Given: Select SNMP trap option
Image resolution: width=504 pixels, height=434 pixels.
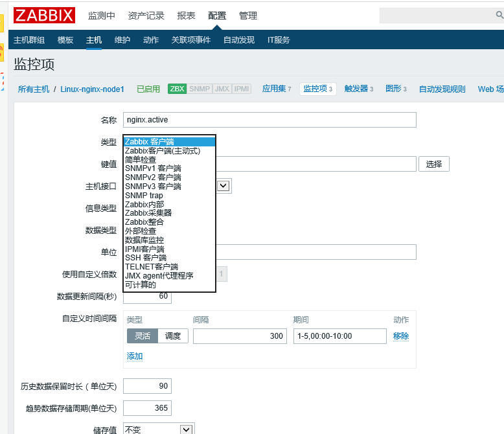Looking at the screenshot, I should coord(169,196).
